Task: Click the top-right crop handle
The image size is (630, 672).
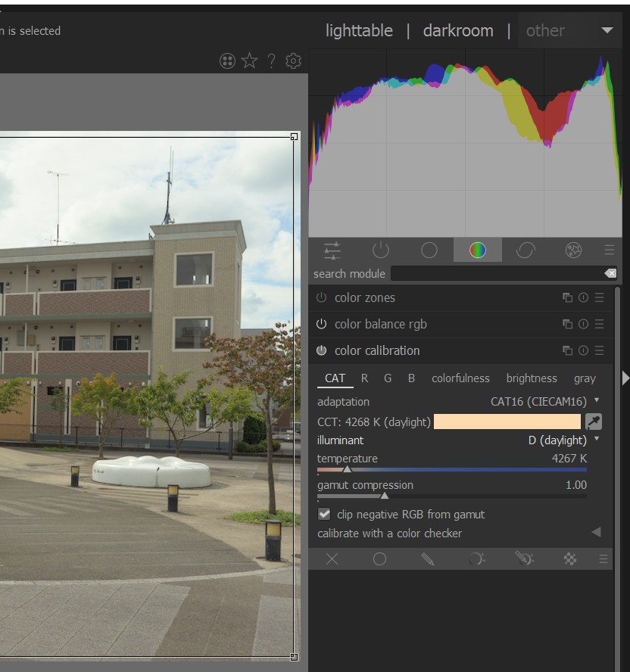Action: click(x=294, y=137)
